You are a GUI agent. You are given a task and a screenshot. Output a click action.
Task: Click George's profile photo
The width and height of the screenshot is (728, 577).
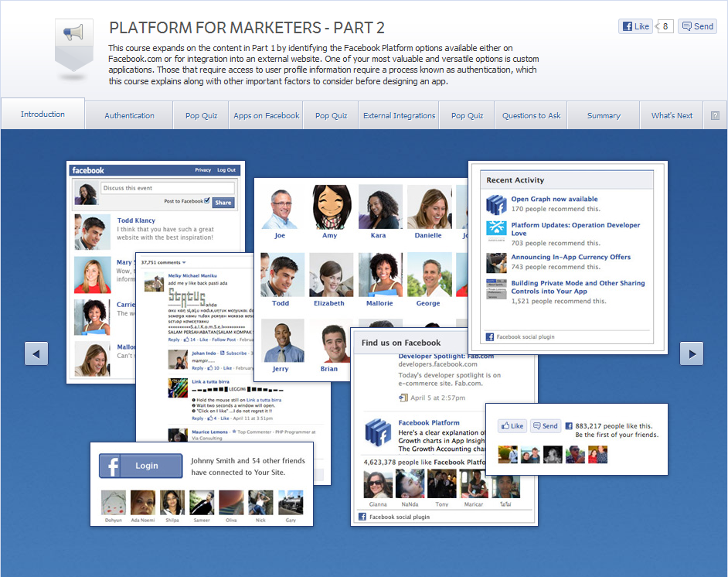[x=430, y=275]
